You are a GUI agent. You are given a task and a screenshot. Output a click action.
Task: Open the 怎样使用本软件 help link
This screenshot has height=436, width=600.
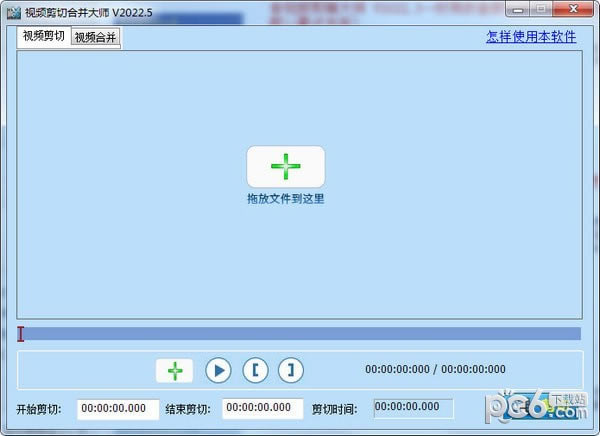(x=531, y=37)
